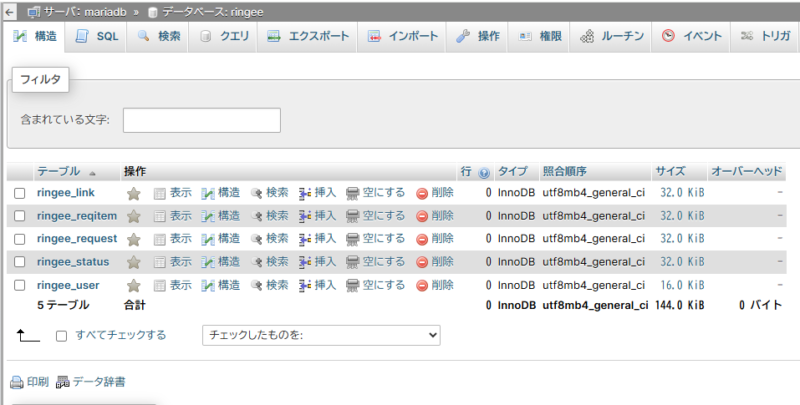Click the help icon beside 行 header
This screenshot has width=800, height=405.
coord(484,172)
